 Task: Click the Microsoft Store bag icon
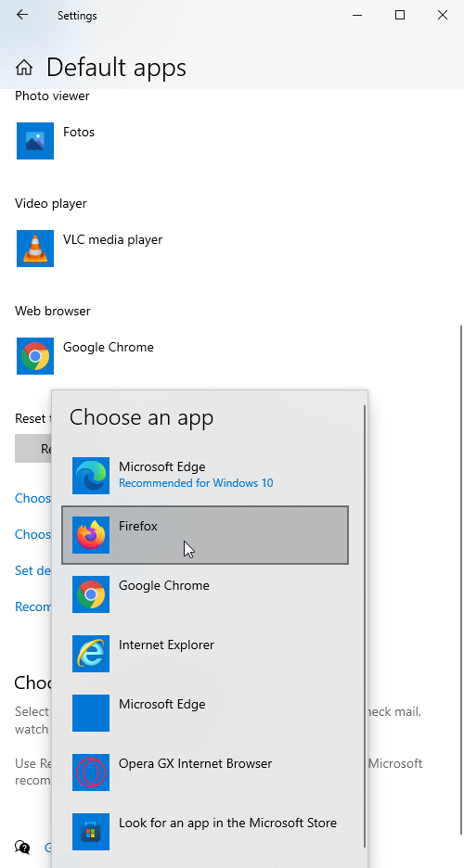click(91, 831)
